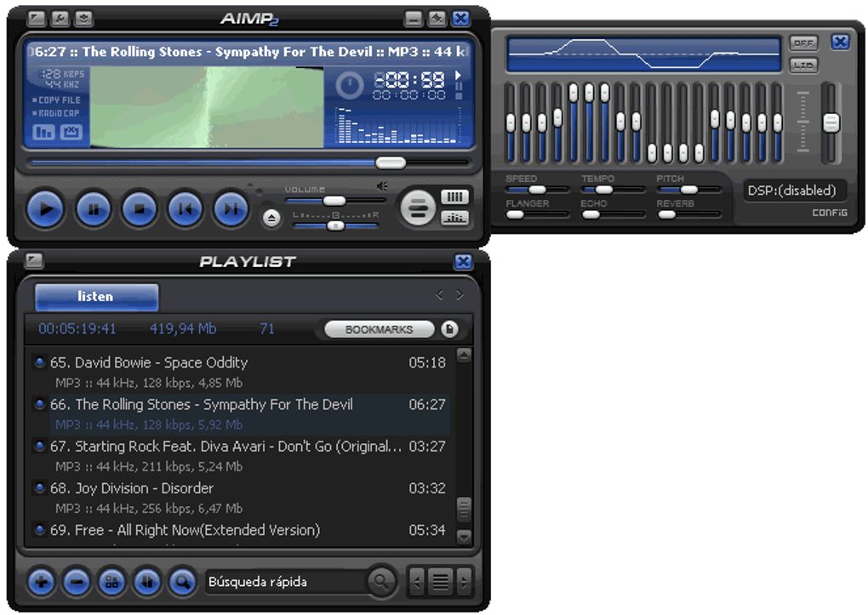Open Config in the equalizer panel
The width and height of the screenshot is (868, 615).
pos(829,214)
